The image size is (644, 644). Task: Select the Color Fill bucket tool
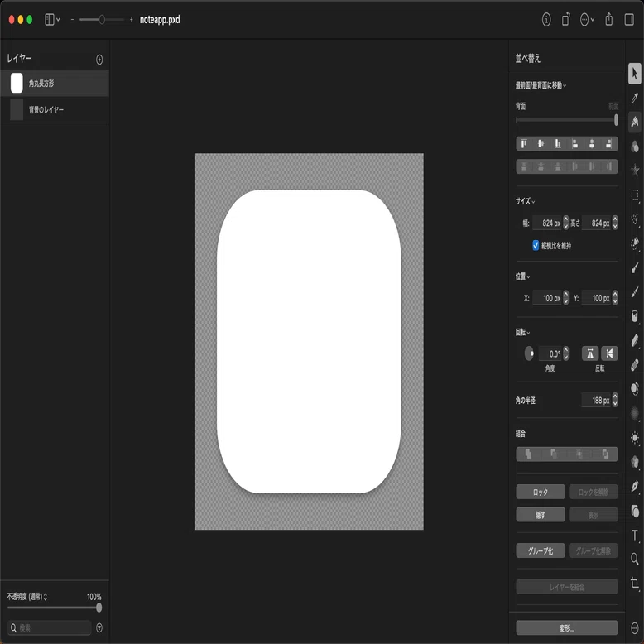[635, 316]
